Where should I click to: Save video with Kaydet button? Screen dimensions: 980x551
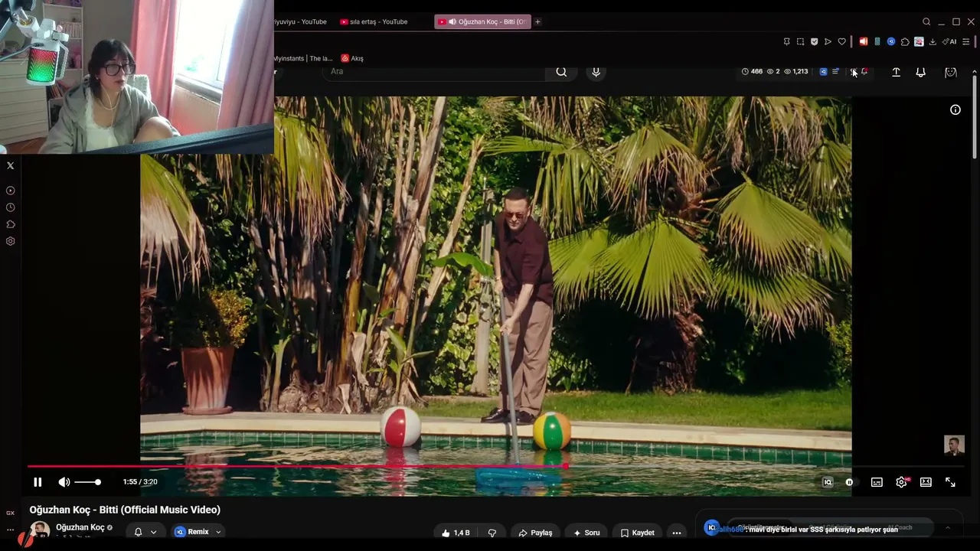638,533
